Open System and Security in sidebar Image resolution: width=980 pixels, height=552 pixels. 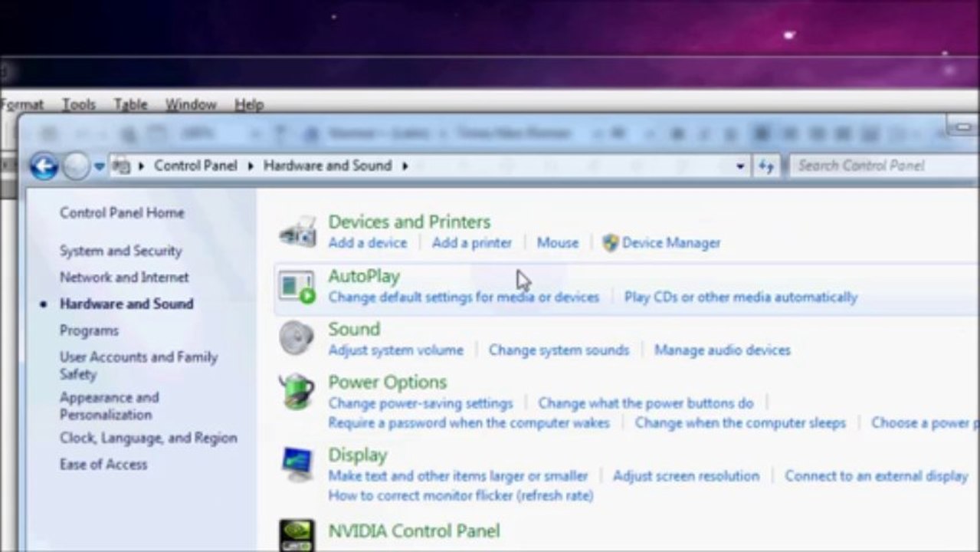click(121, 251)
